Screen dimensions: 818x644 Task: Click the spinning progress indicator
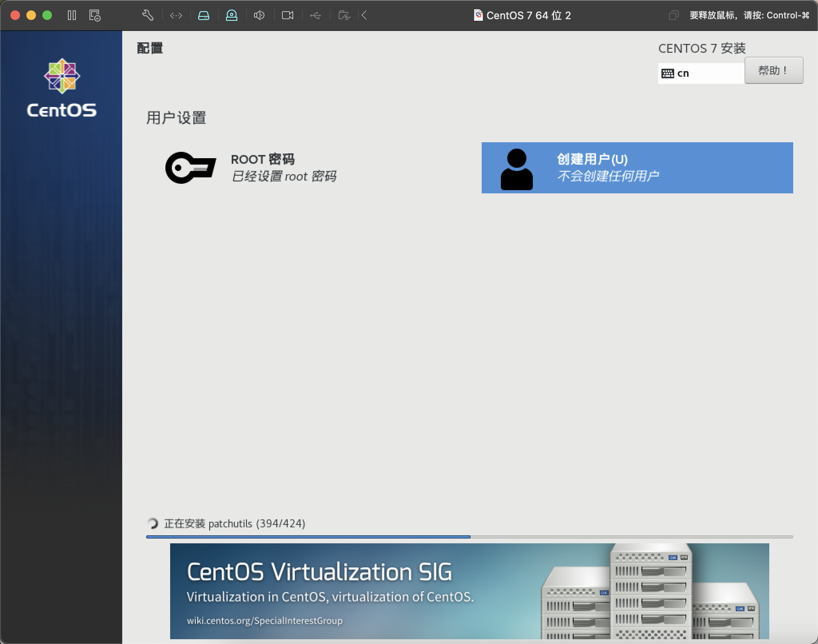(153, 523)
